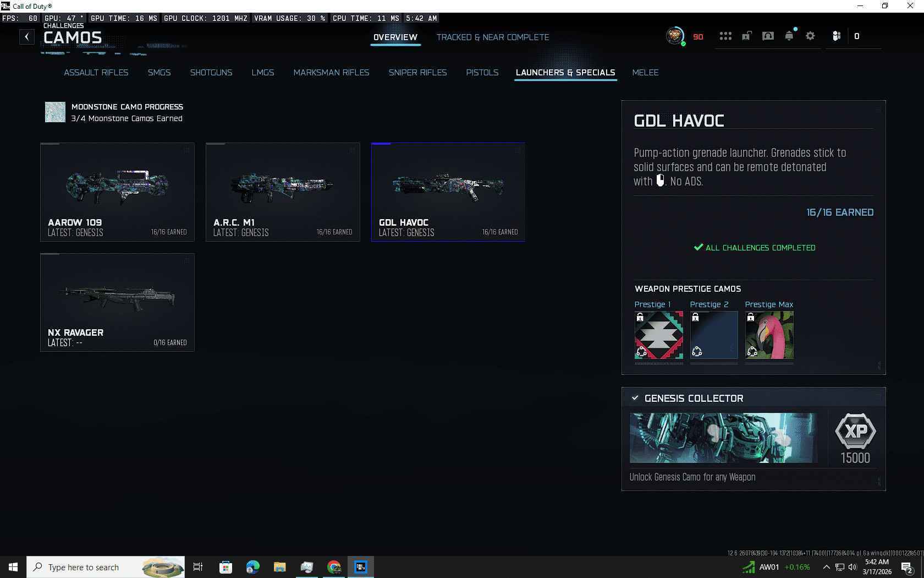The height and width of the screenshot is (578, 924).
Task: Open the Assault Rifles category
Action: (x=96, y=73)
